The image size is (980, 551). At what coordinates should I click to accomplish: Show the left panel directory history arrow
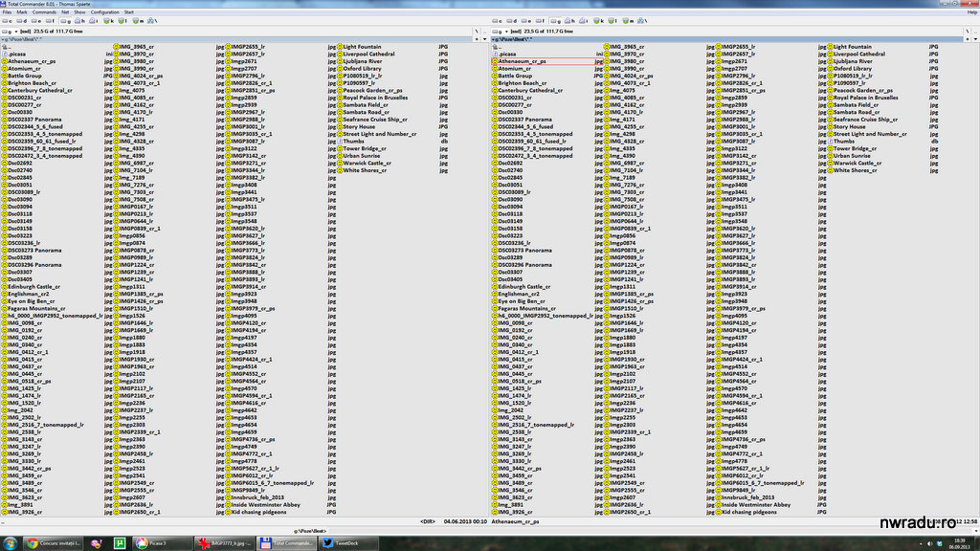(484, 39)
